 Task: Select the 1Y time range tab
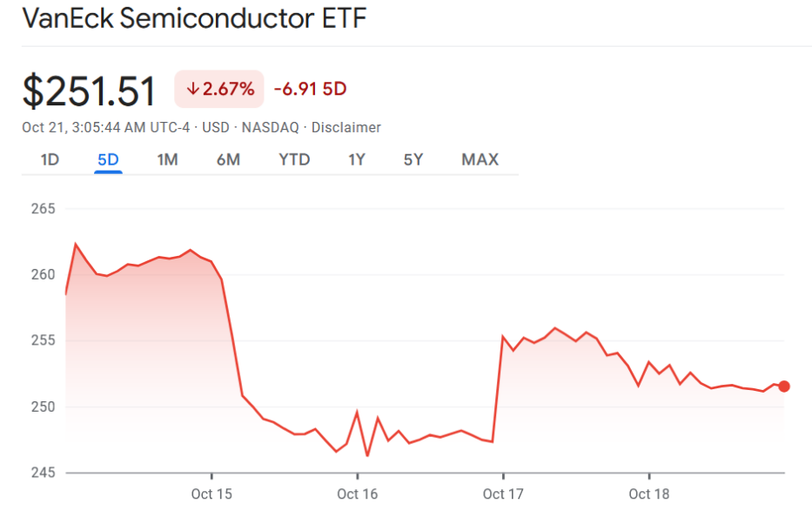(x=356, y=159)
